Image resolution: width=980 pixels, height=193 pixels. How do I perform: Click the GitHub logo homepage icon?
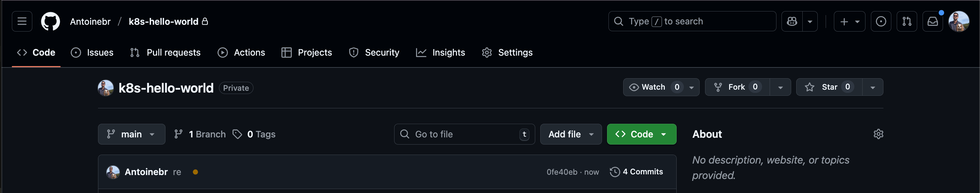click(51, 21)
